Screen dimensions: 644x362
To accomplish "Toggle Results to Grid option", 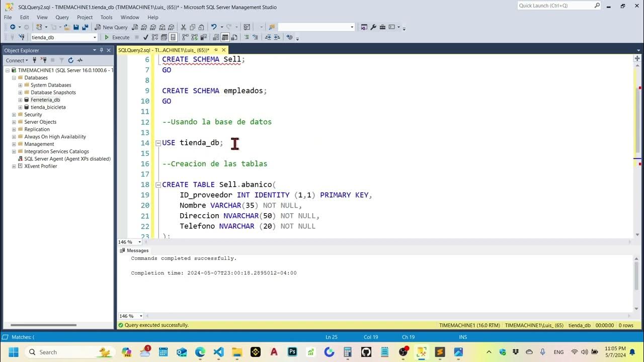I will click(225, 37).
